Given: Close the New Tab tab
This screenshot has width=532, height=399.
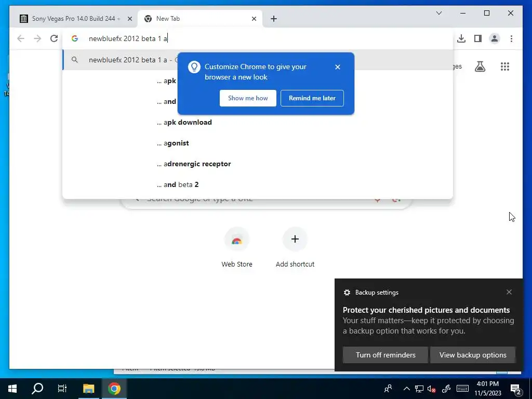Looking at the screenshot, I should pos(254,19).
